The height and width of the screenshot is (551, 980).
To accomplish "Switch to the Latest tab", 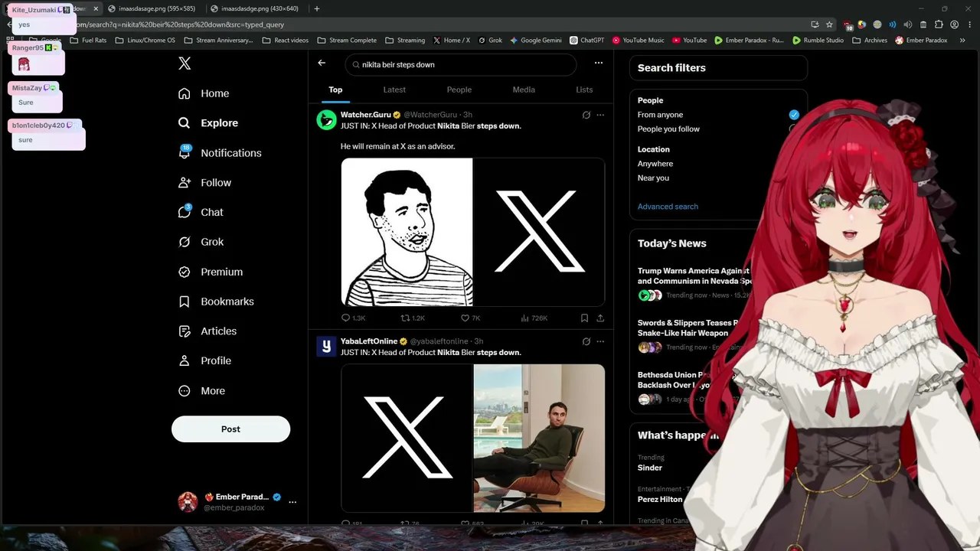I will point(394,90).
